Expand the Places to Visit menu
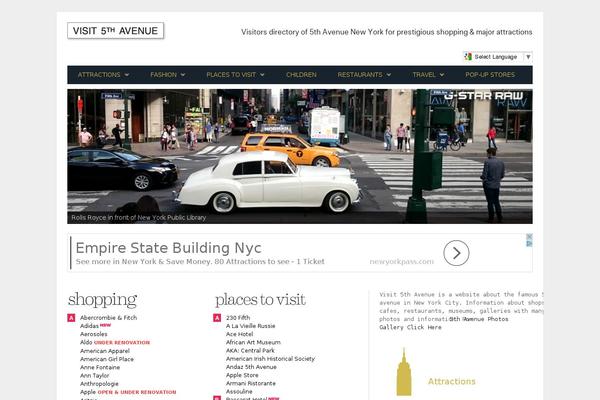Image resolution: width=600 pixels, height=400 pixels. tap(235, 75)
